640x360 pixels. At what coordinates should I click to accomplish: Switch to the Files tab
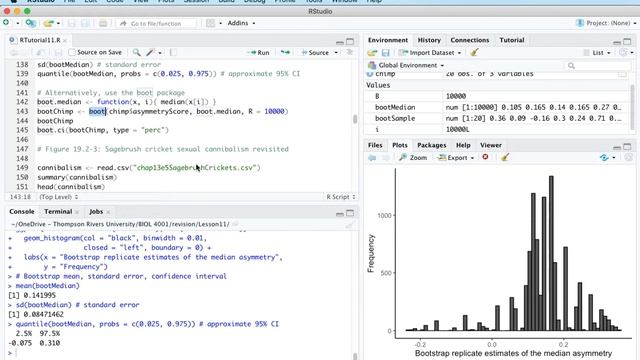(x=375, y=145)
